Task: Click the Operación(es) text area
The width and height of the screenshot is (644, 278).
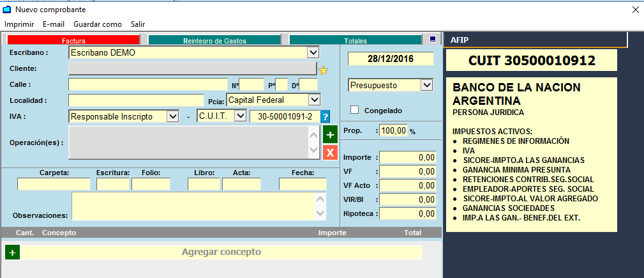Action: tap(188, 143)
